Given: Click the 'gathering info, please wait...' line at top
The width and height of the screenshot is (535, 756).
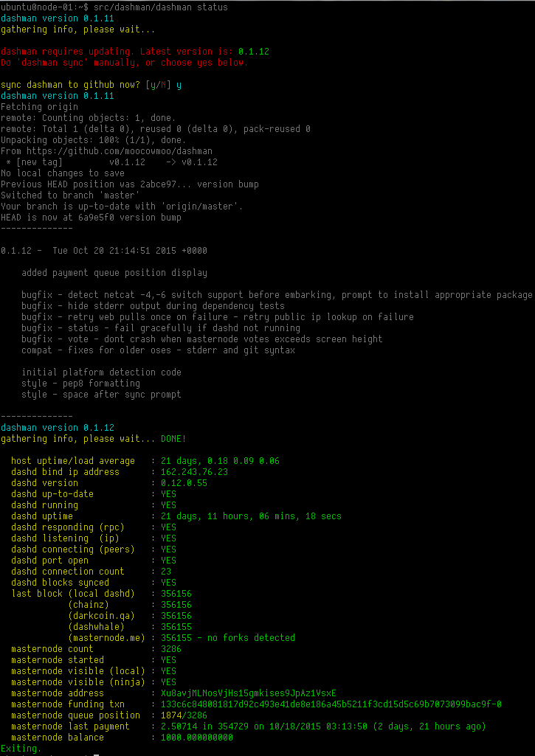Looking at the screenshot, I should click(x=78, y=30).
